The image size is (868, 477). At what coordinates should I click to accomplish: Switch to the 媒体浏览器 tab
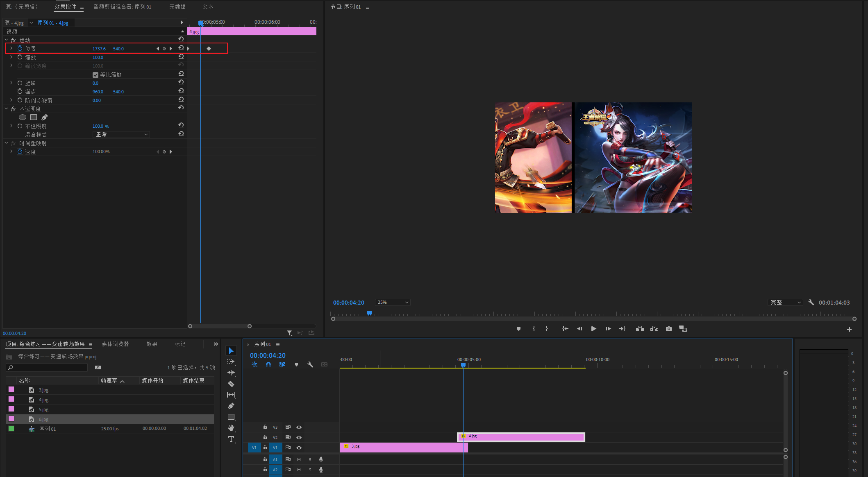click(x=115, y=344)
